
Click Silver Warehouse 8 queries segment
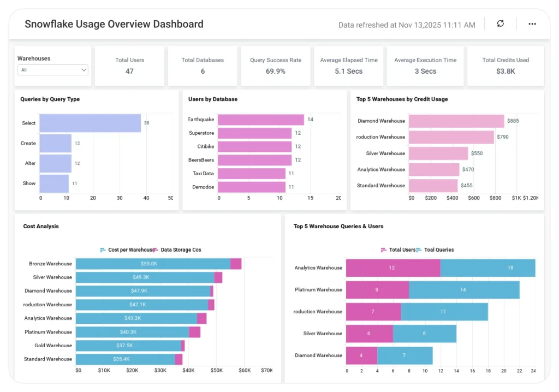click(425, 334)
